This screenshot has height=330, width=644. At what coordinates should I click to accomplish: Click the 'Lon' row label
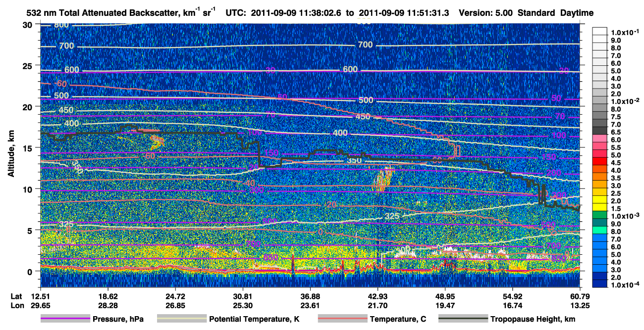point(16,306)
